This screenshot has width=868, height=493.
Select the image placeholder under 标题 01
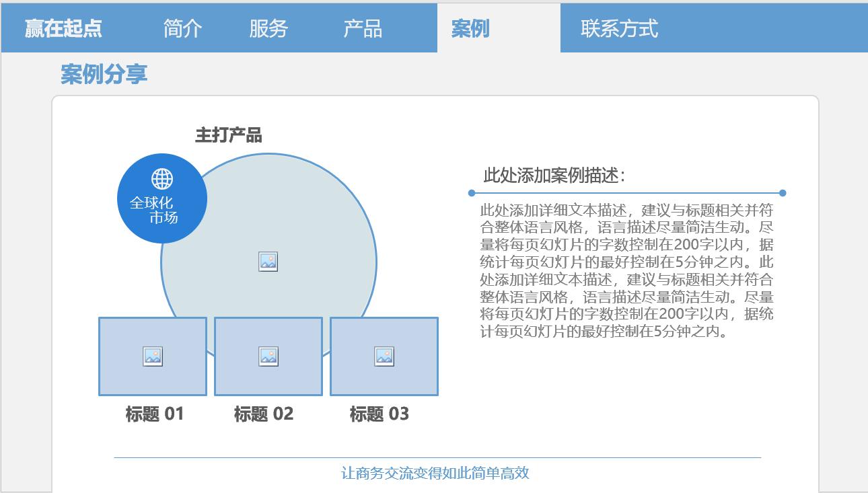point(153,356)
